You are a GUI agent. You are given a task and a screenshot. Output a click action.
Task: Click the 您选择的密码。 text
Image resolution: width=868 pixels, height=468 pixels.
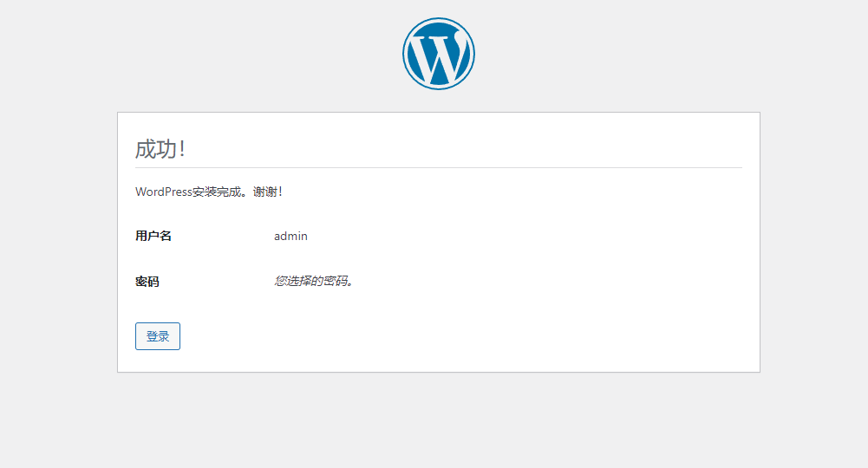pyautogui.click(x=314, y=281)
